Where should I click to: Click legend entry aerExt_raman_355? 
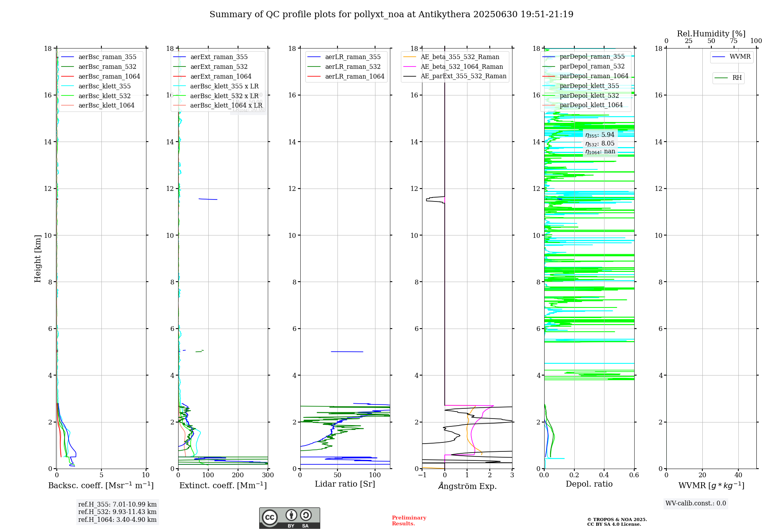(x=211, y=57)
